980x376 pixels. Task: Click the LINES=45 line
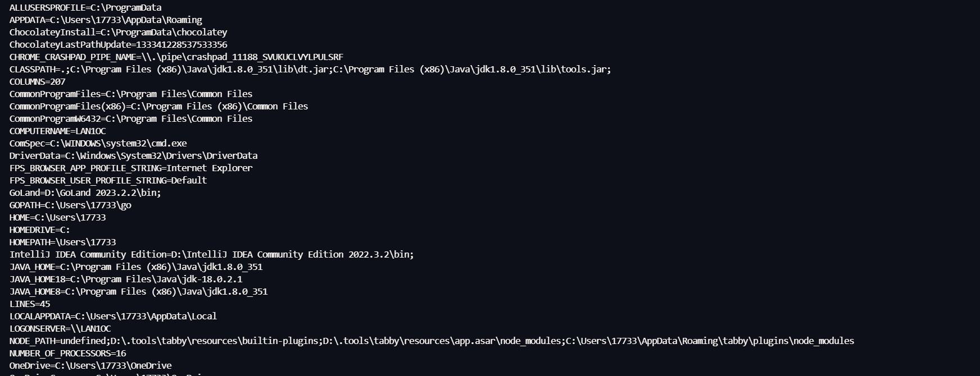click(30, 304)
